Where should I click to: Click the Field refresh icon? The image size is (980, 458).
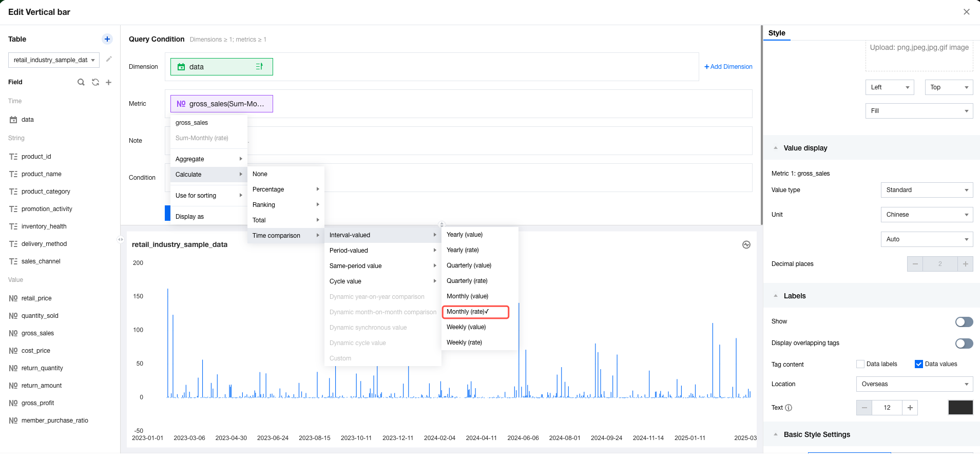pos(95,82)
